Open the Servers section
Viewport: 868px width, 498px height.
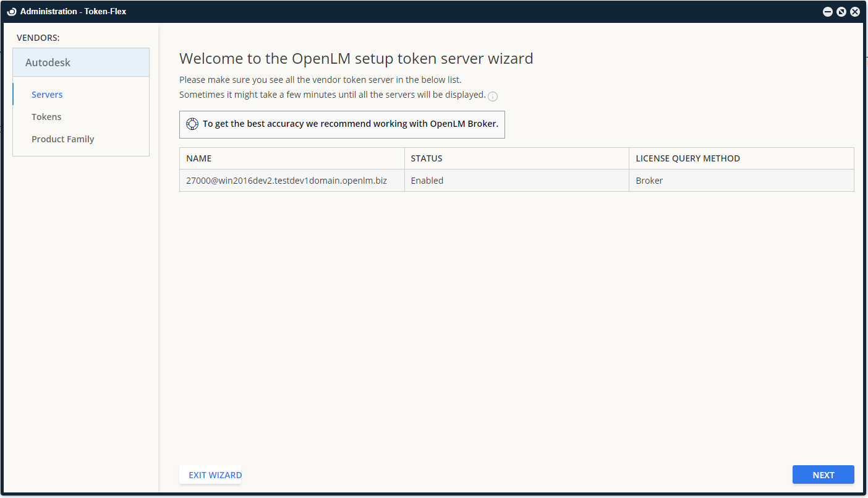coord(47,95)
